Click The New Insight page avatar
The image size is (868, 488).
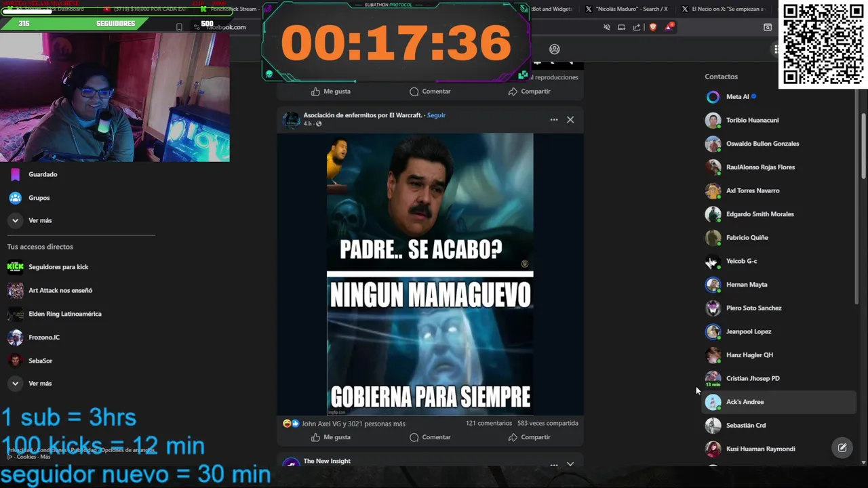pos(292,463)
